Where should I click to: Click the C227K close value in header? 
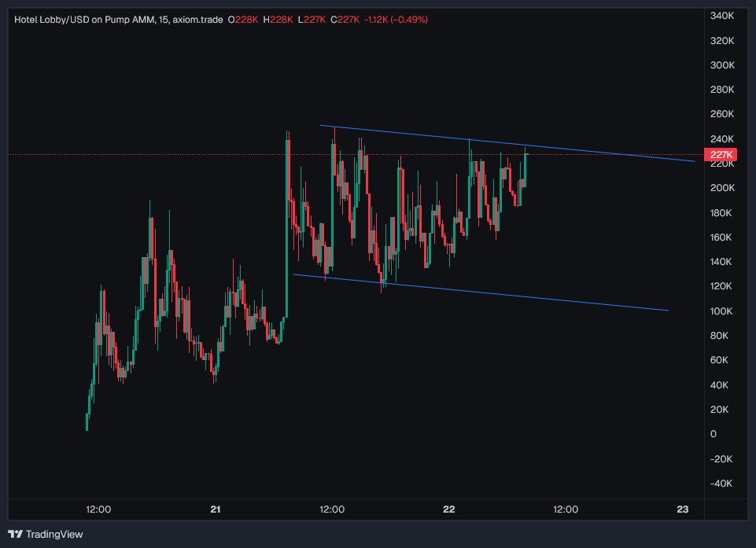coord(345,20)
